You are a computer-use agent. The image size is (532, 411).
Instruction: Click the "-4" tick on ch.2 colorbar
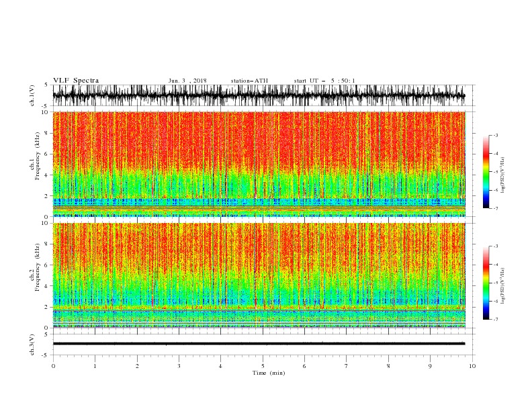click(x=495, y=265)
